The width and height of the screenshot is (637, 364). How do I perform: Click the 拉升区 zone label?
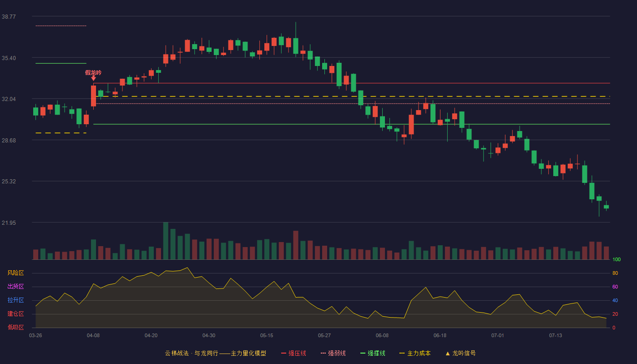point(15,300)
